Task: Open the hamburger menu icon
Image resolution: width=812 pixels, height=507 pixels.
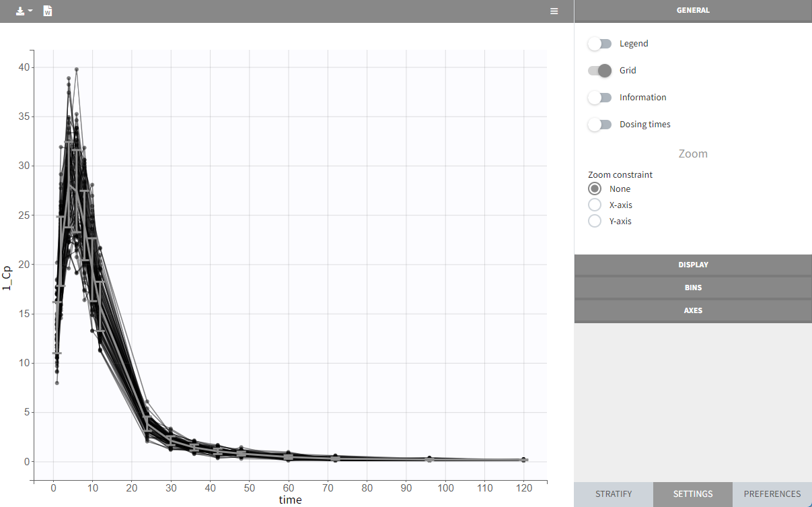Action: coord(554,11)
